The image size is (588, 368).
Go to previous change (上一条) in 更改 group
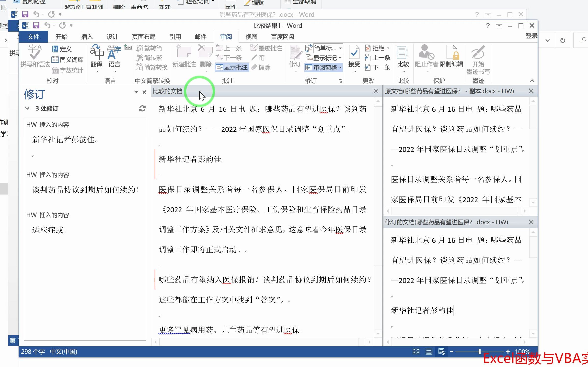point(378,58)
